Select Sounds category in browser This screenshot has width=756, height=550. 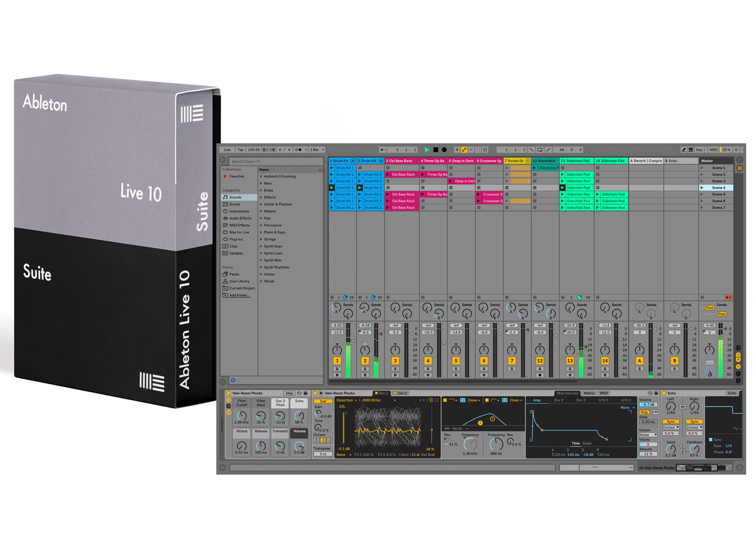[x=239, y=197]
